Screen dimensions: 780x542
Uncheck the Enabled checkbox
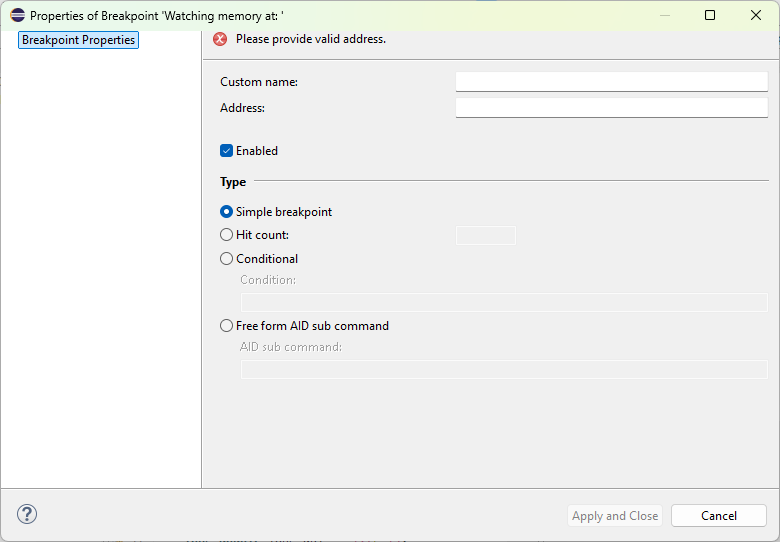click(x=227, y=151)
